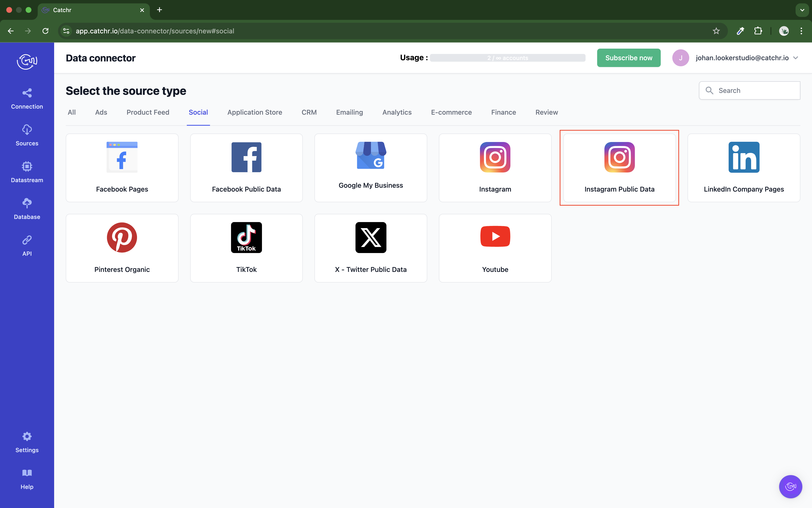The image size is (812, 508).
Task: Open Connection in the sidebar
Action: (27, 99)
